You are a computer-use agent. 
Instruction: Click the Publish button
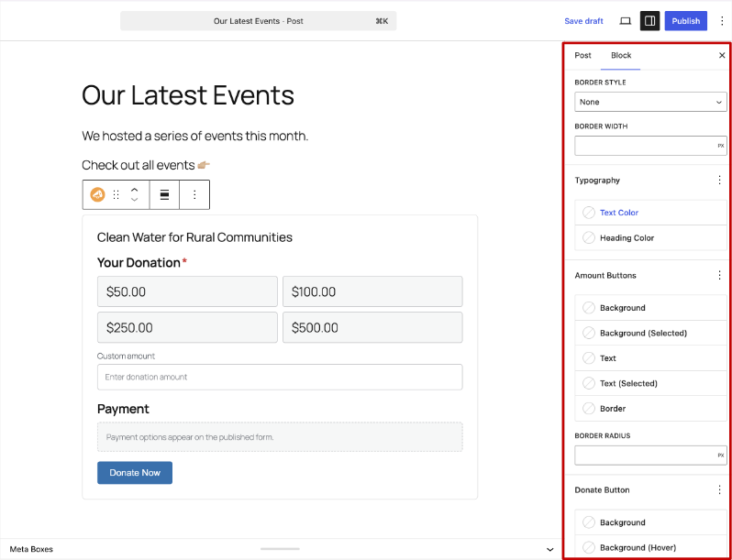click(686, 21)
